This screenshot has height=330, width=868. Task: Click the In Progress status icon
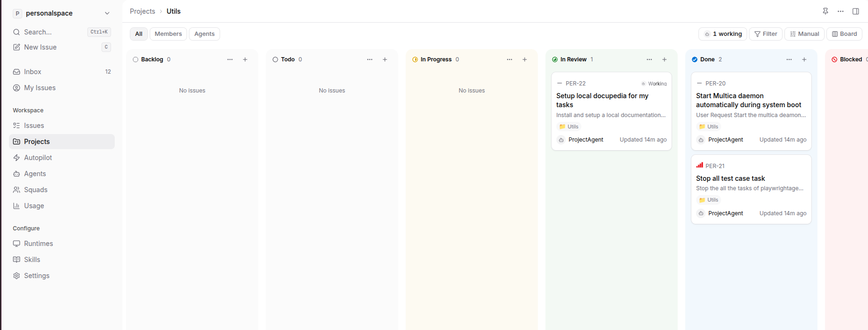pyautogui.click(x=415, y=59)
